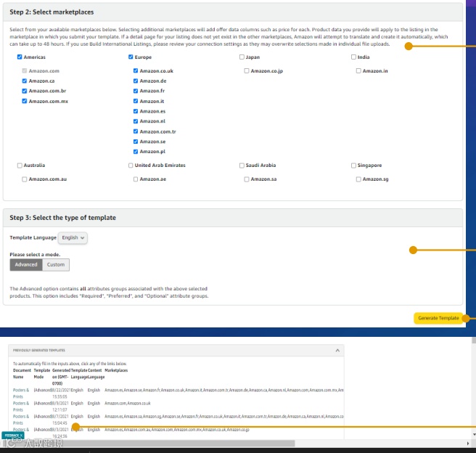
Task: Open Posters & Prints template from 8/3/2021
Action: [21, 430]
